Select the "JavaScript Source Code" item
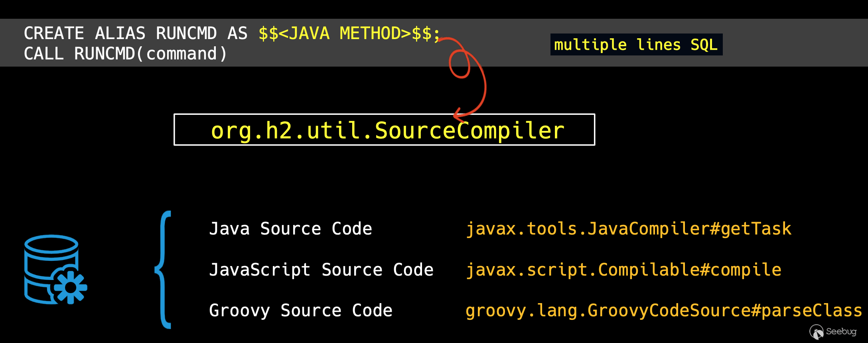Viewport: 868px width, 343px height. (321, 270)
